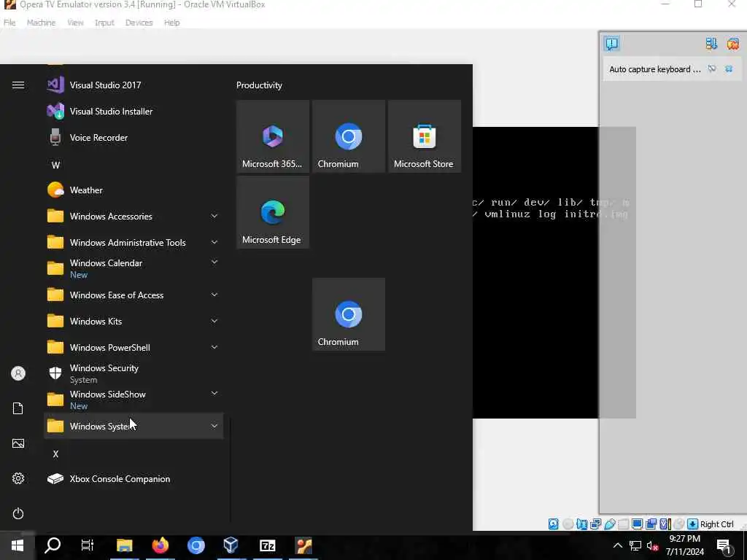Open Pictures from Start sidebar
Viewport: 747px width, 560px height.
[x=18, y=444]
